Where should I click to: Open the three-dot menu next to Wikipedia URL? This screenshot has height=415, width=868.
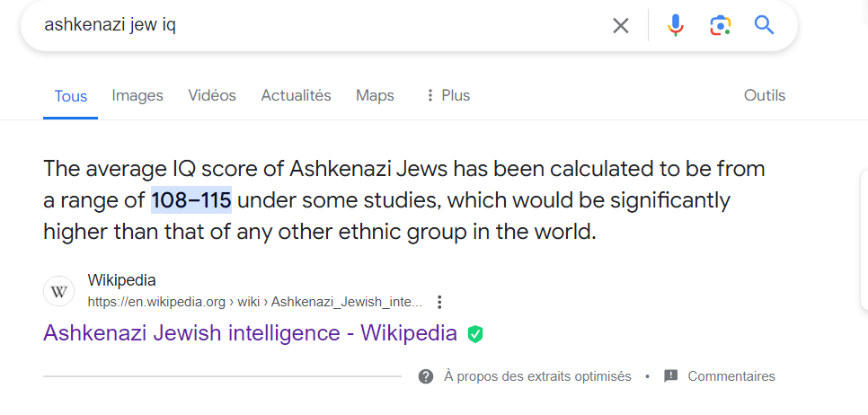point(439,302)
